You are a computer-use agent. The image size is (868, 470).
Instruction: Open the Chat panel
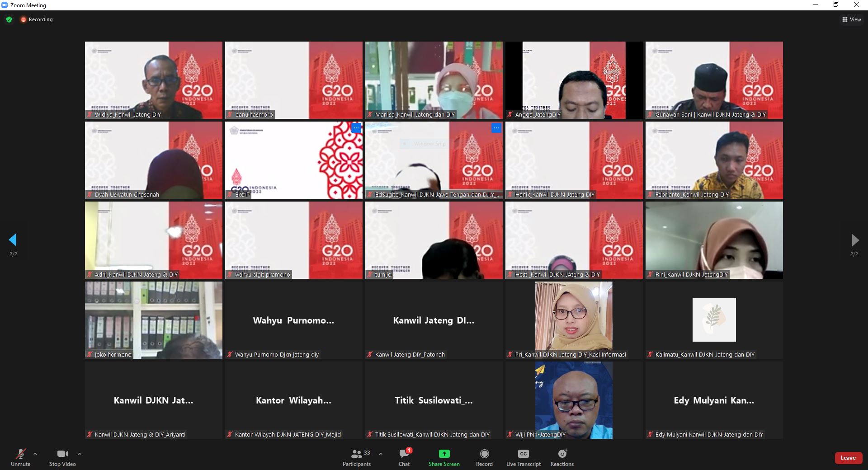(404, 454)
